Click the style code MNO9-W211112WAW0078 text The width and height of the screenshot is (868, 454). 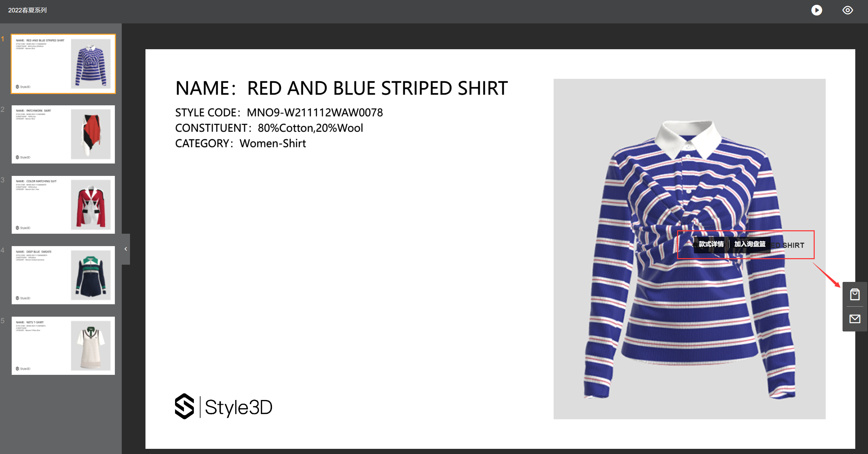click(x=315, y=113)
